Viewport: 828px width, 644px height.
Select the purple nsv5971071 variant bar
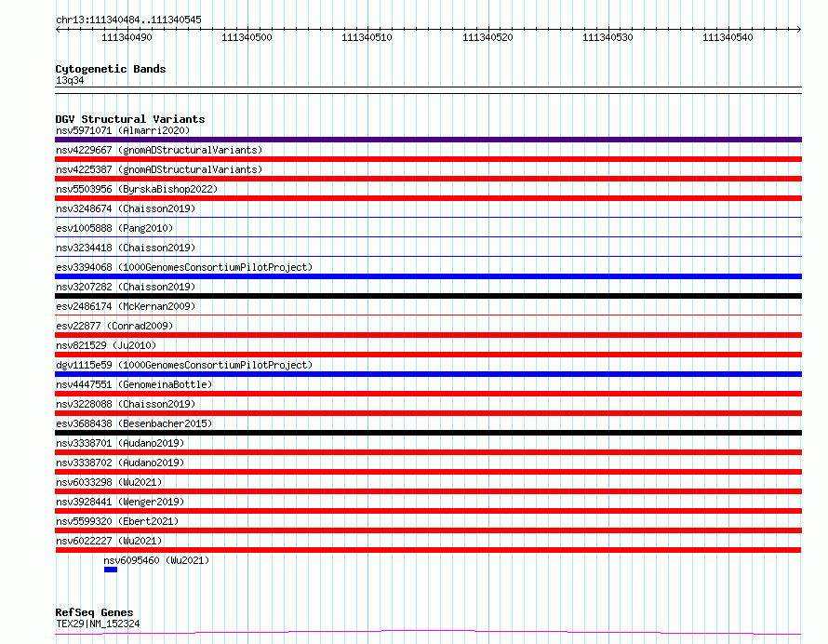(x=428, y=140)
